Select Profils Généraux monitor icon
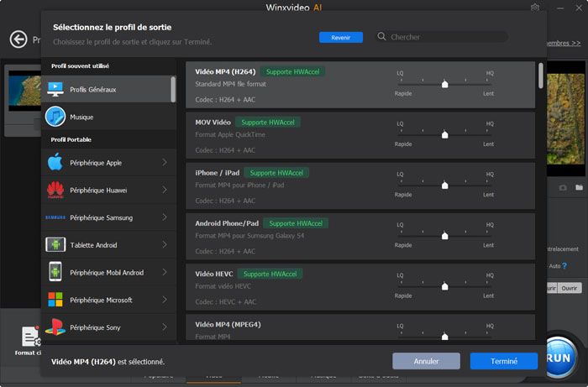Viewport: 588px width, 387px height. [x=55, y=89]
